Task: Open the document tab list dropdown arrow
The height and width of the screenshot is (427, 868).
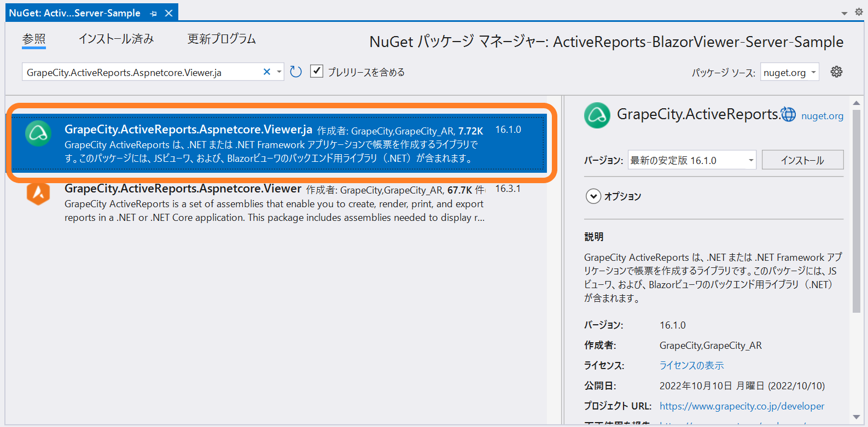Action: pyautogui.click(x=844, y=13)
